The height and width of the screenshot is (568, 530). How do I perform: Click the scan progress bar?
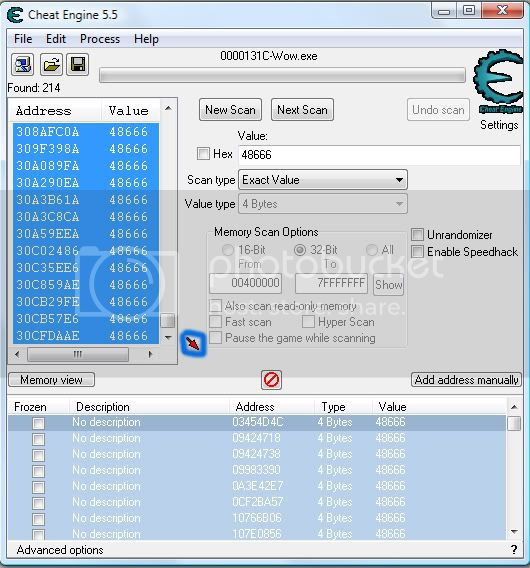pyautogui.click(x=282, y=75)
